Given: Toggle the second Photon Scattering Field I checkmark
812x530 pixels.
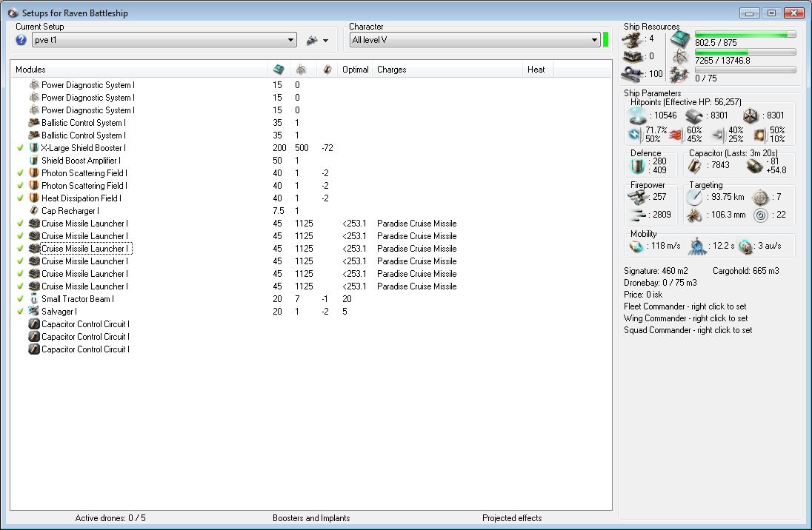Looking at the screenshot, I should pyautogui.click(x=20, y=186).
